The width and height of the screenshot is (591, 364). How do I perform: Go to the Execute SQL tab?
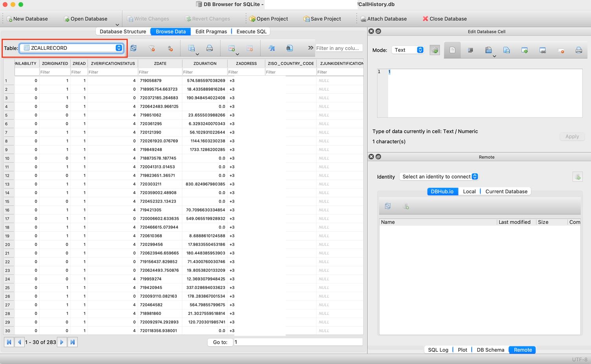[x=251, y=31]
